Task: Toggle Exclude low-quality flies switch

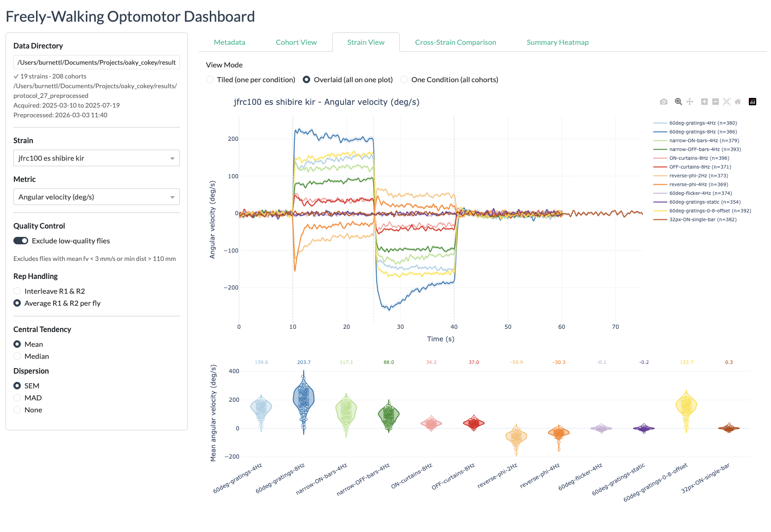Action: point(21,241)
